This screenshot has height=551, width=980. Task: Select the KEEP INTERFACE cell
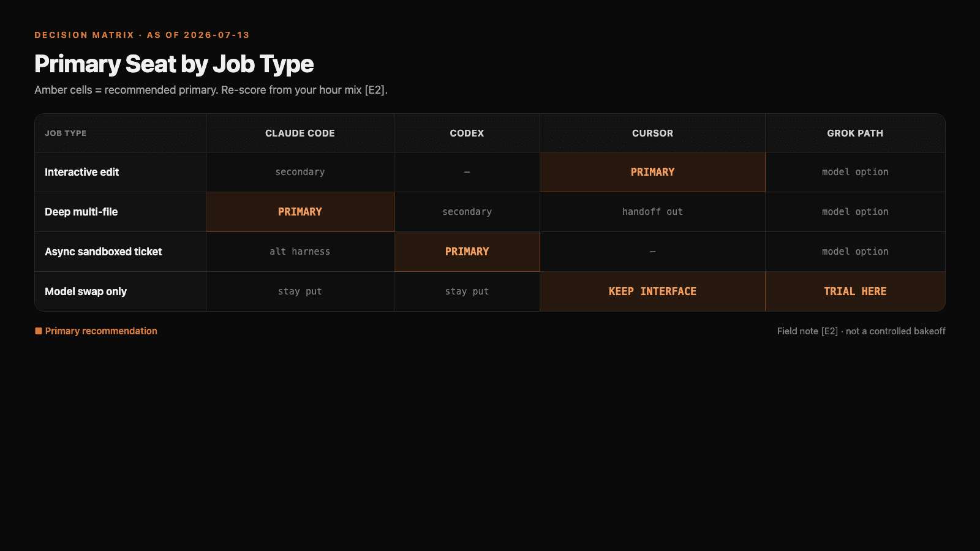coord(652,291)
